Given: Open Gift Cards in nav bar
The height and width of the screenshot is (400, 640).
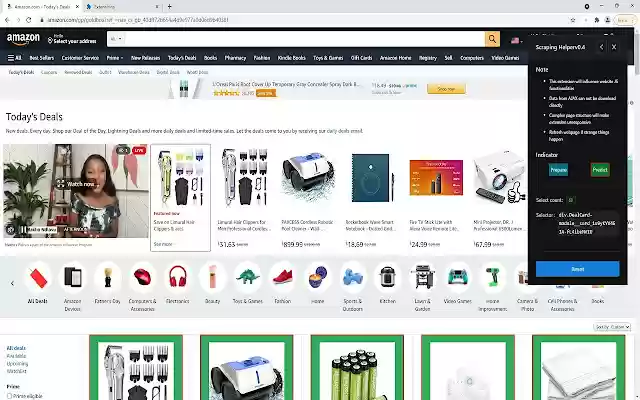Looking at the screenshot, I should [361, 58].
